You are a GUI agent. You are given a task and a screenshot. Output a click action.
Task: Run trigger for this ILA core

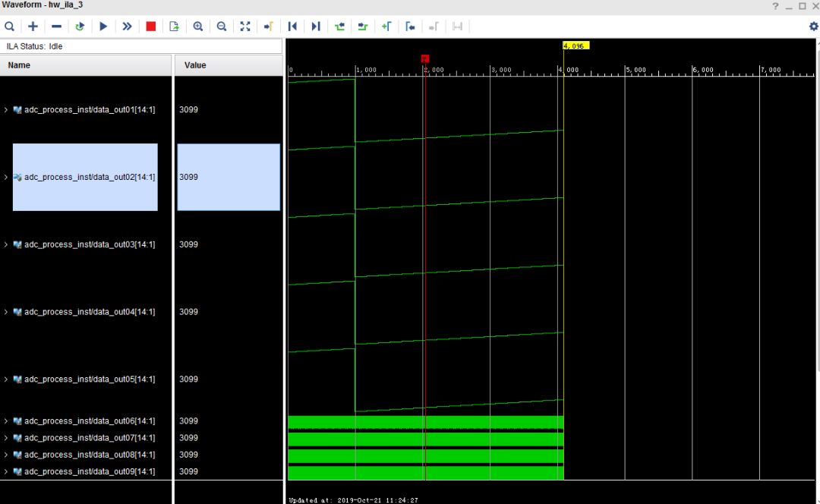pos(103,26)
